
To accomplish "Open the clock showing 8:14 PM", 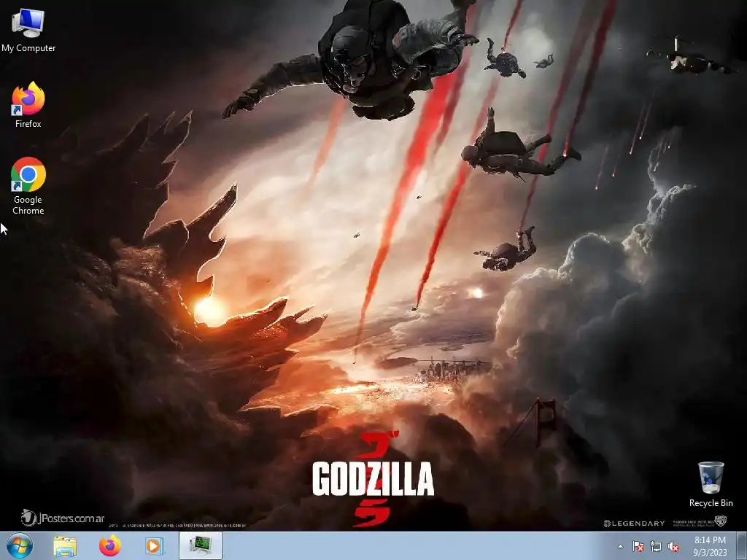I will (710, 540).
